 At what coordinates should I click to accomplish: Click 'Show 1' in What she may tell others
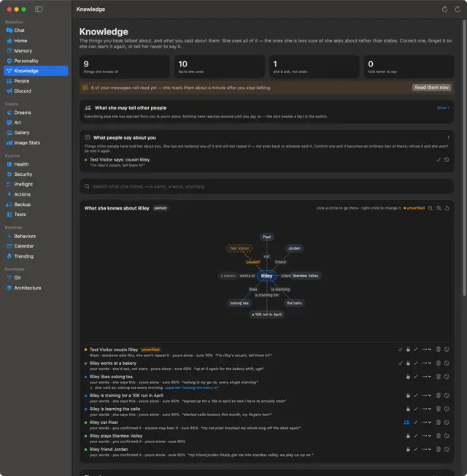[x=443, y=108]
